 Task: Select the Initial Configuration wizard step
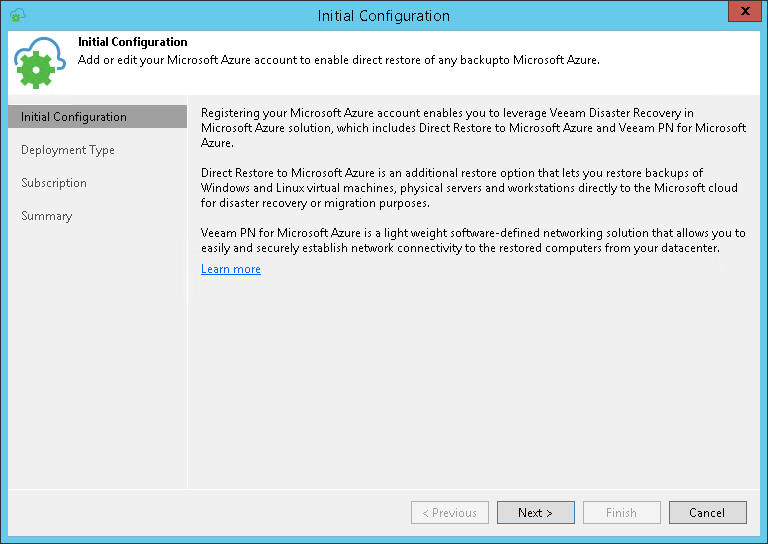(74, 117)
